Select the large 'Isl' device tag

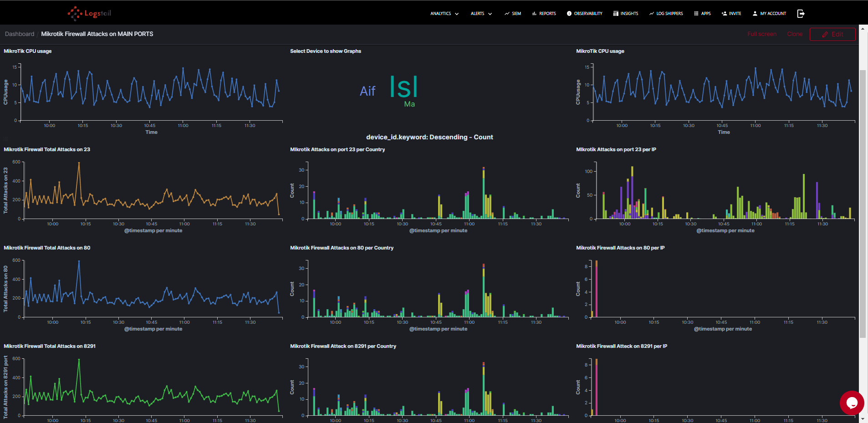404,87
